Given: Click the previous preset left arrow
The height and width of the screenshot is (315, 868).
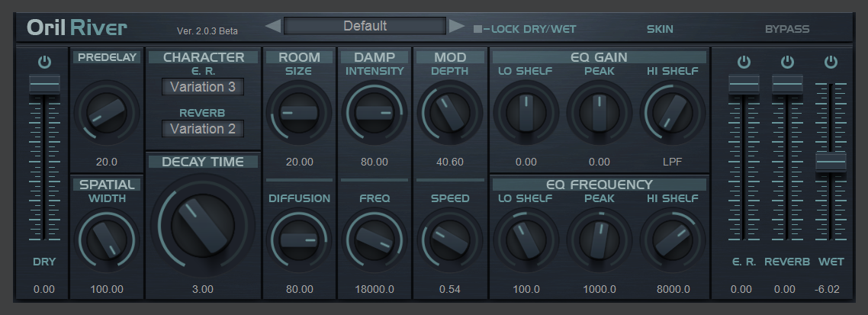Looking at the screenshot, I should (273, 25).
